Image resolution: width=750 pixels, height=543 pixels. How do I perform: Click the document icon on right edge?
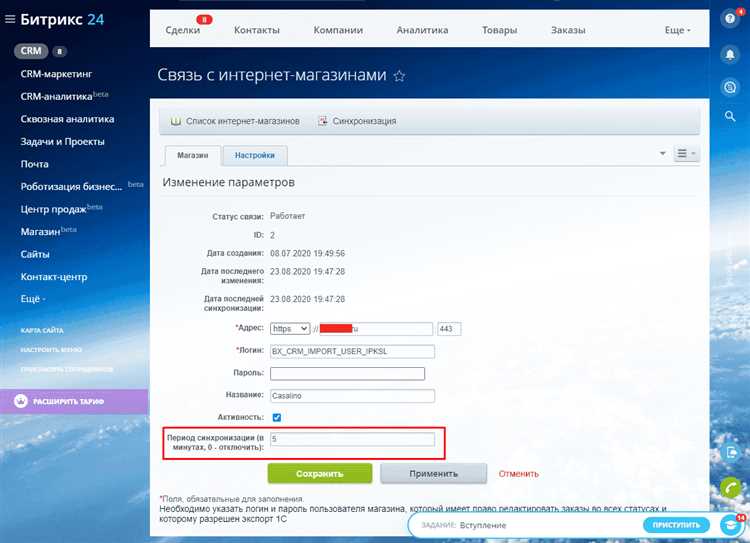(x=731, y=452)
